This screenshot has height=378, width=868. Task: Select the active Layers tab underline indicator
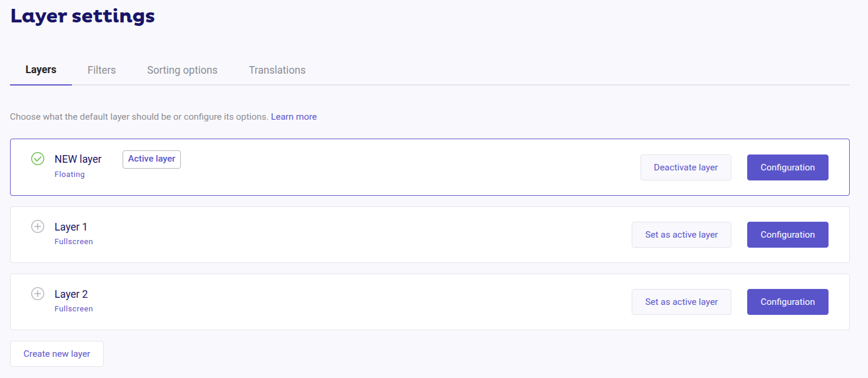(x=41, y=84)
